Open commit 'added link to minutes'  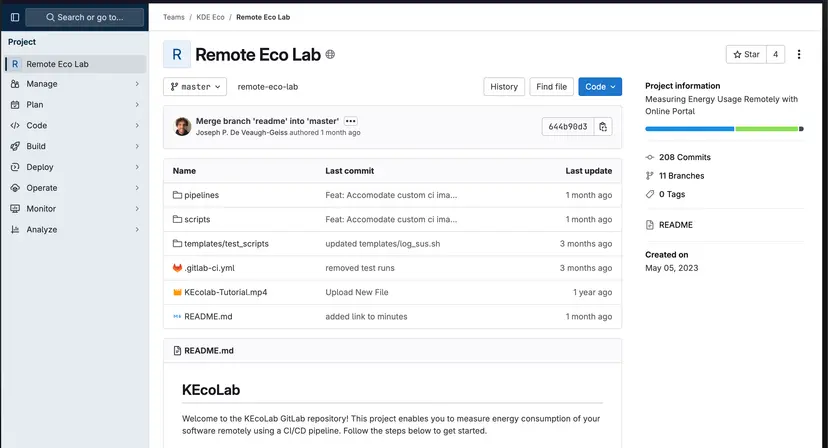(x=366, y=316)
